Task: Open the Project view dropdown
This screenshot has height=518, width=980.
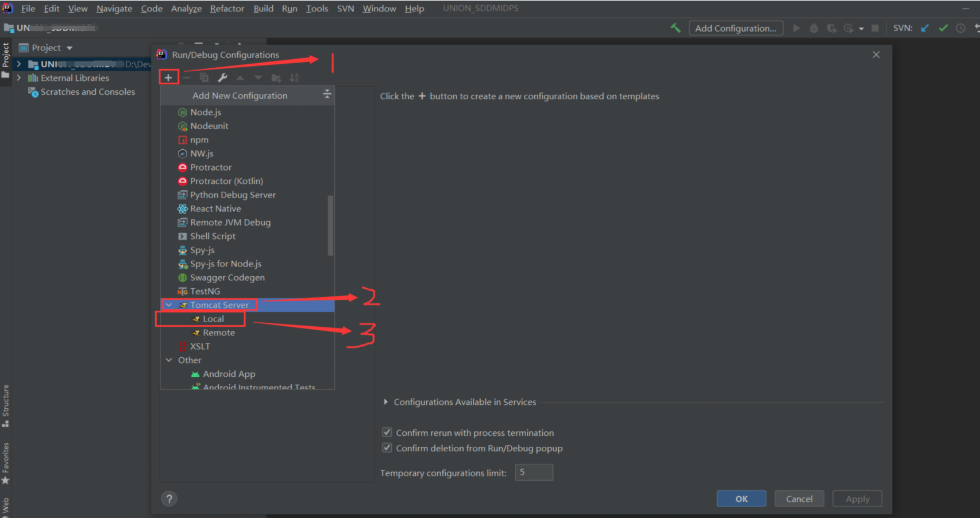Action: (x=70, y=48)
